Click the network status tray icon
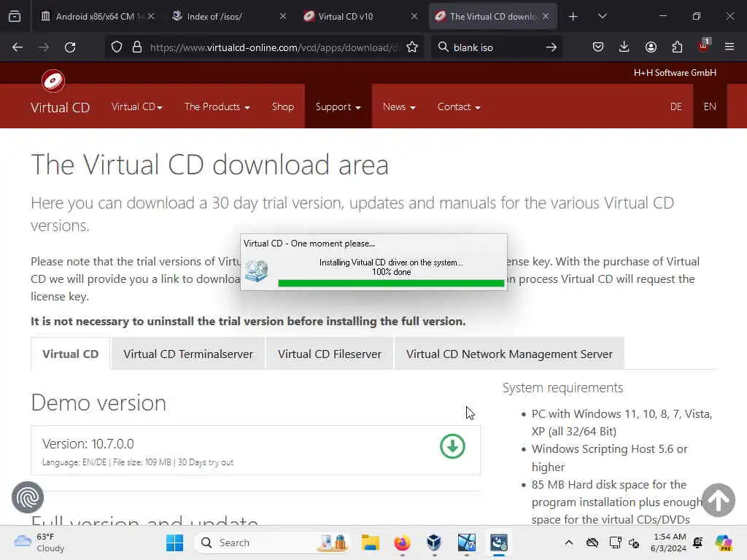Image resolution: width=747 pixels, height=560 pixels. tap(616, 542)
